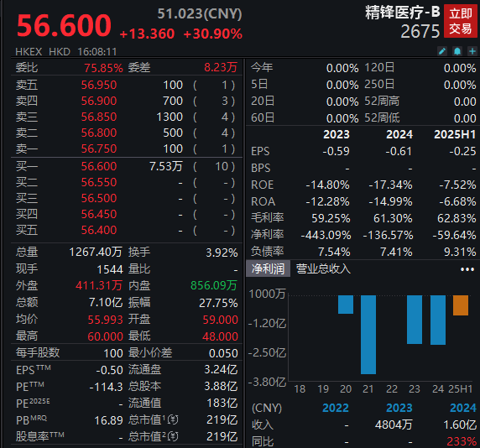Click the large current price 56.600

point(64,25)
